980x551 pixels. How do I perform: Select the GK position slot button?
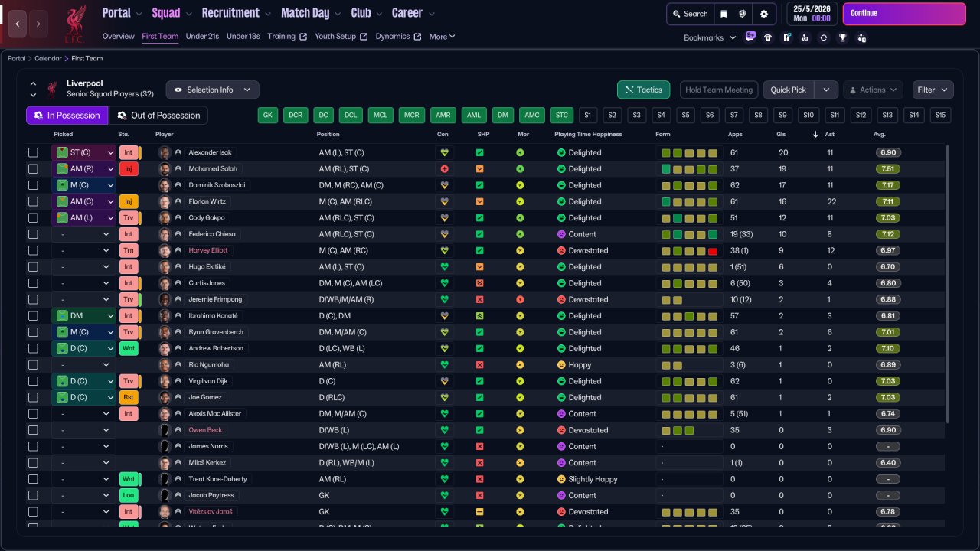coord(267,116)
